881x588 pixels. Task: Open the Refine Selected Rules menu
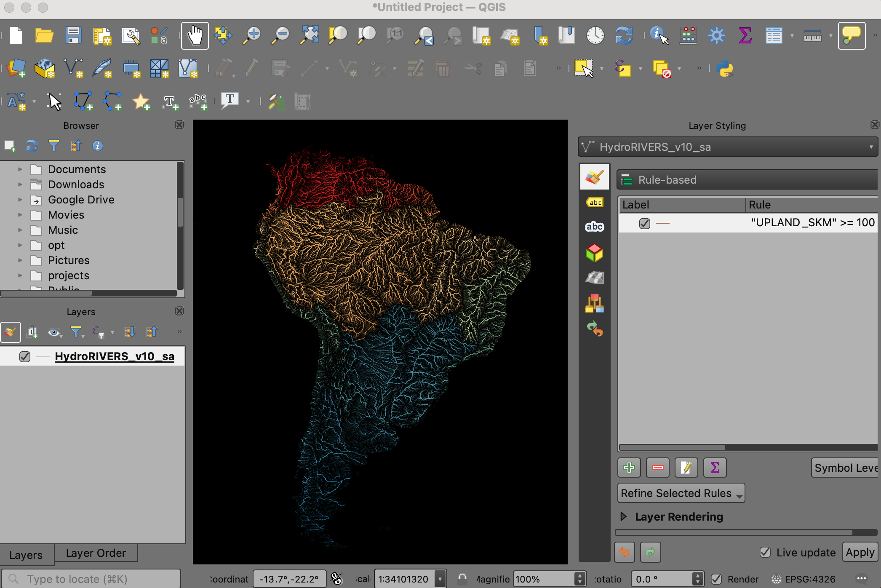(681, 493)
